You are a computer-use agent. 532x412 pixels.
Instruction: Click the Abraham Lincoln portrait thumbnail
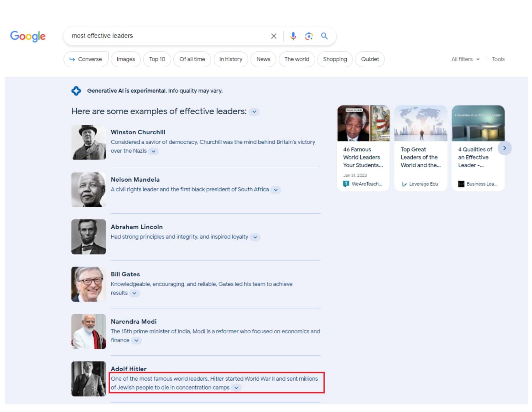point(89,237)
